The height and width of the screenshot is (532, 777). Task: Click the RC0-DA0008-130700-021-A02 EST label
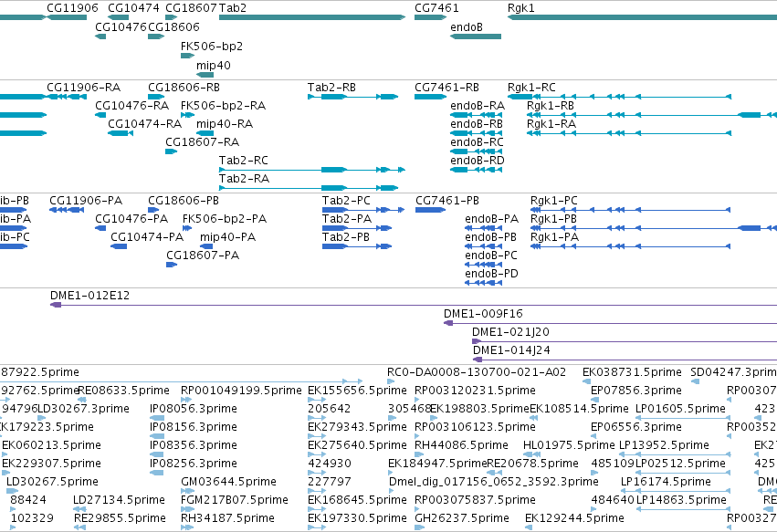click(477, 372)
